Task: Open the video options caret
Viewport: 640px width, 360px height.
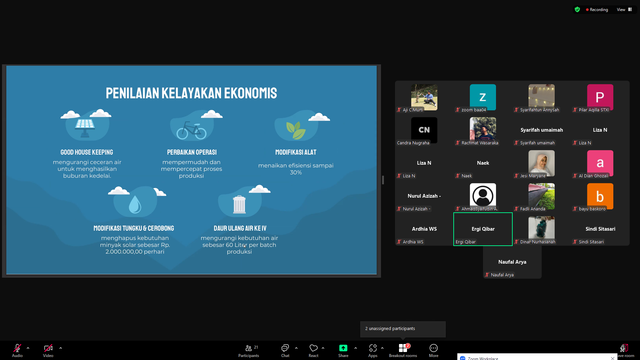Action: [60, 348]
